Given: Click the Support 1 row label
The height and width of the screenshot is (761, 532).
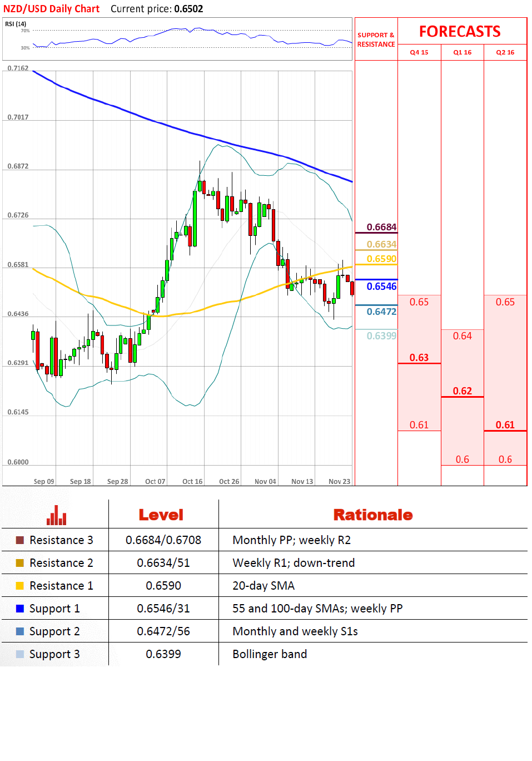Looking at the screenshot, I should [x=54, y=609].
